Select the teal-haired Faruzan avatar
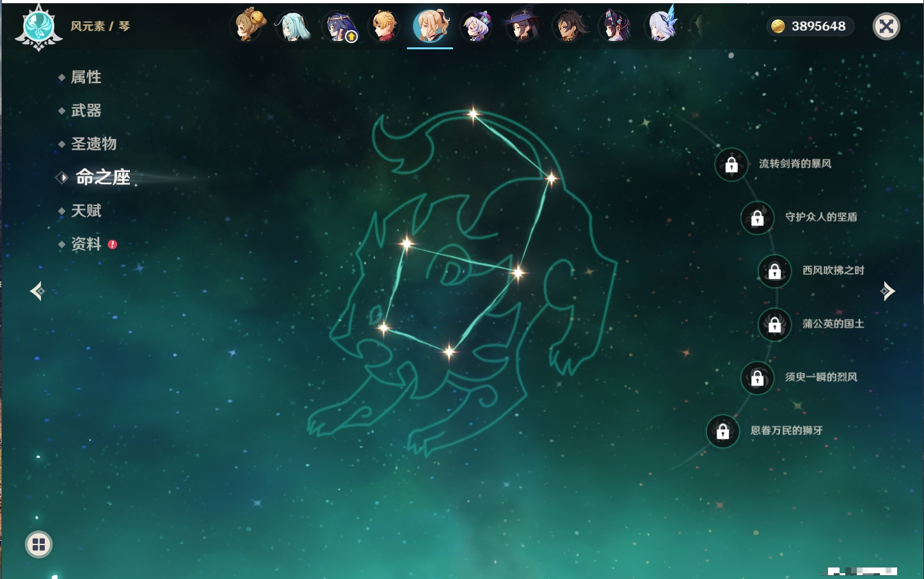This screenshot has height=579, width=924. (x=293, y=27)
